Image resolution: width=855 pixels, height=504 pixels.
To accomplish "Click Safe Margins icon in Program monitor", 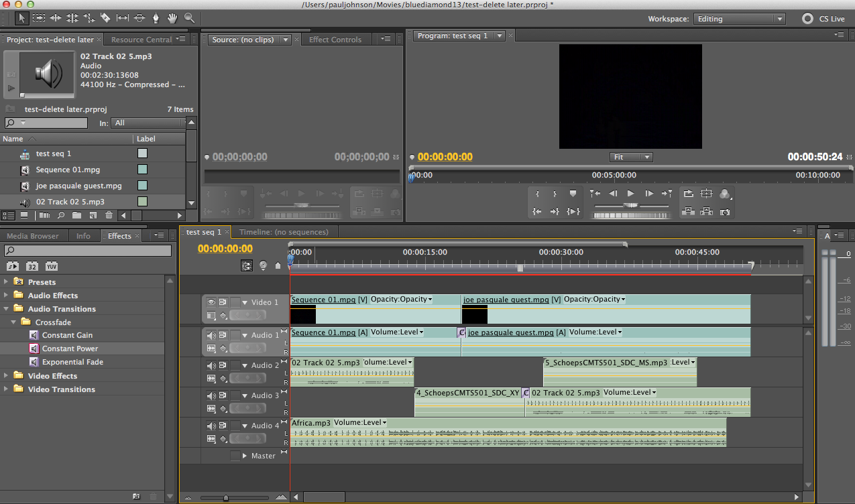I will [x=707, y=194].
